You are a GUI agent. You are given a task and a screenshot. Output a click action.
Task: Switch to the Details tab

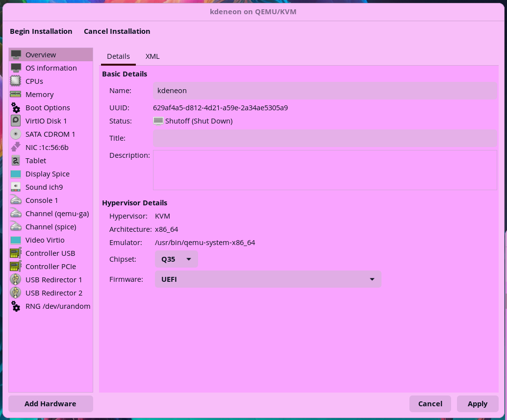pyautogui.click(x=118, y=56)
